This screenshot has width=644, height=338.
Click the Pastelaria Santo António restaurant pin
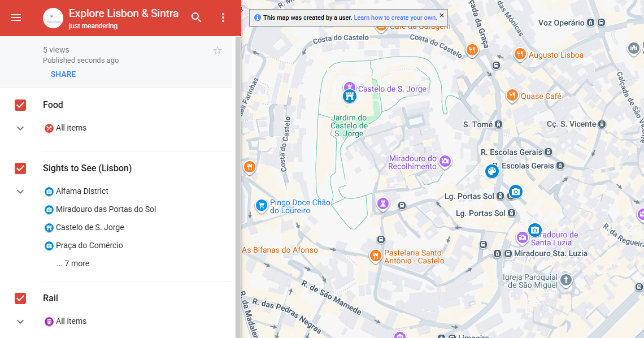[x=375, y=255]
